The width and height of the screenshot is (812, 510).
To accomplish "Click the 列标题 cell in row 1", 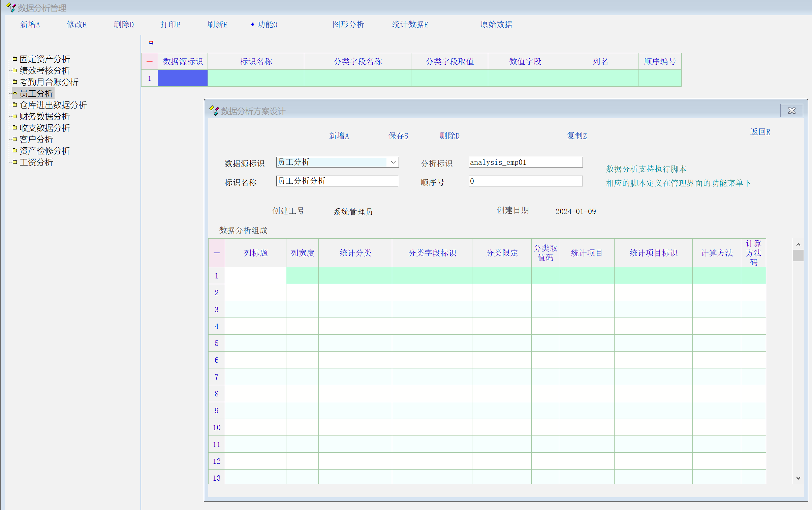I will tap(255, 276).
